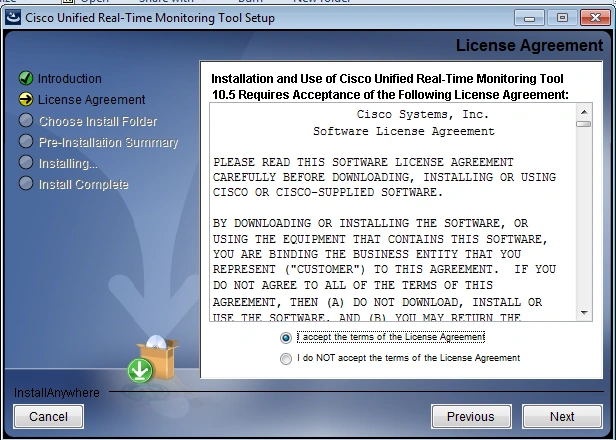Screen dimensions: 616x440
Task: Click the Cisco installer icon in title bar
Action: coord(13,18)
